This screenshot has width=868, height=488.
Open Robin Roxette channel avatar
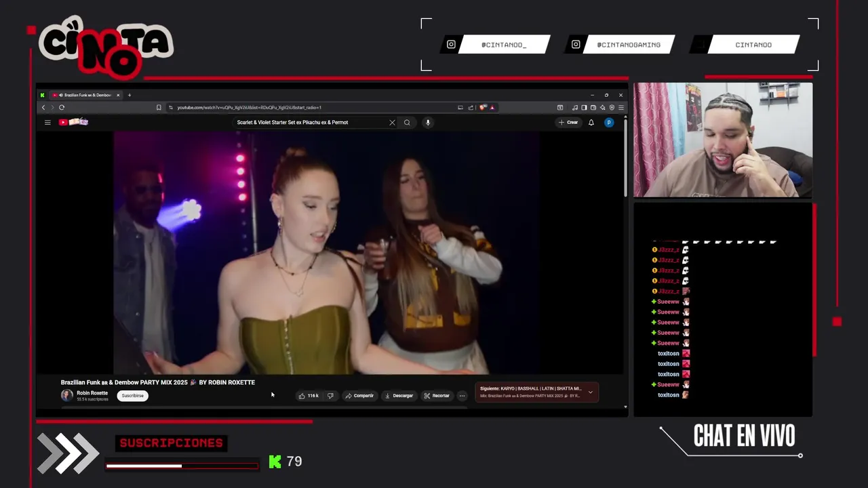pos(66,395)
